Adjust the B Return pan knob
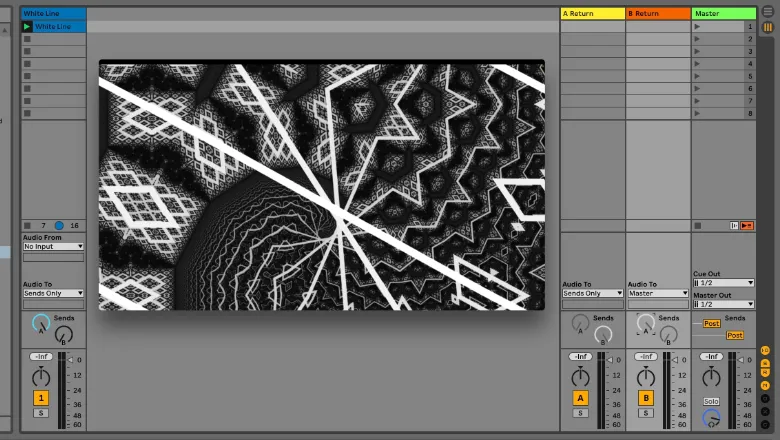This screenshot has height=440, width=780. point(646,377)
